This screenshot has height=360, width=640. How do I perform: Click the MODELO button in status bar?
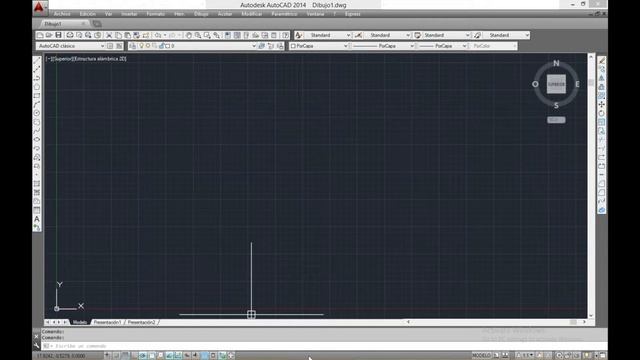pos(481,356)
